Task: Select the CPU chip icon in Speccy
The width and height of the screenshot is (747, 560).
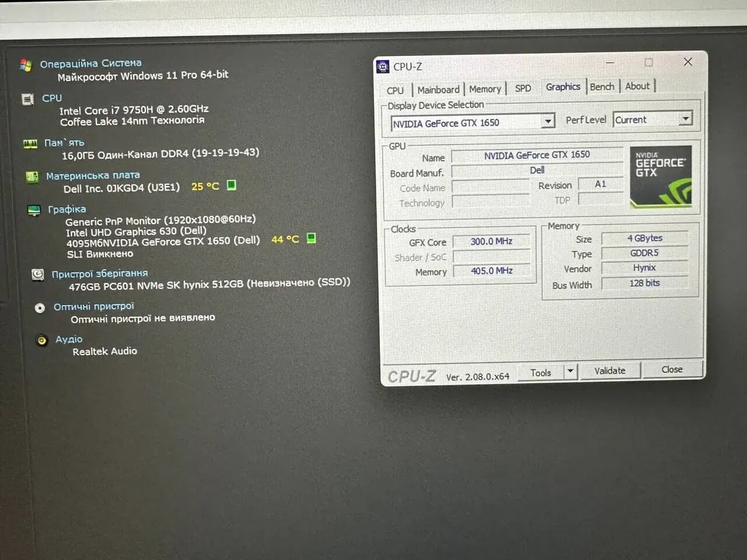Action: click(27, 99)
